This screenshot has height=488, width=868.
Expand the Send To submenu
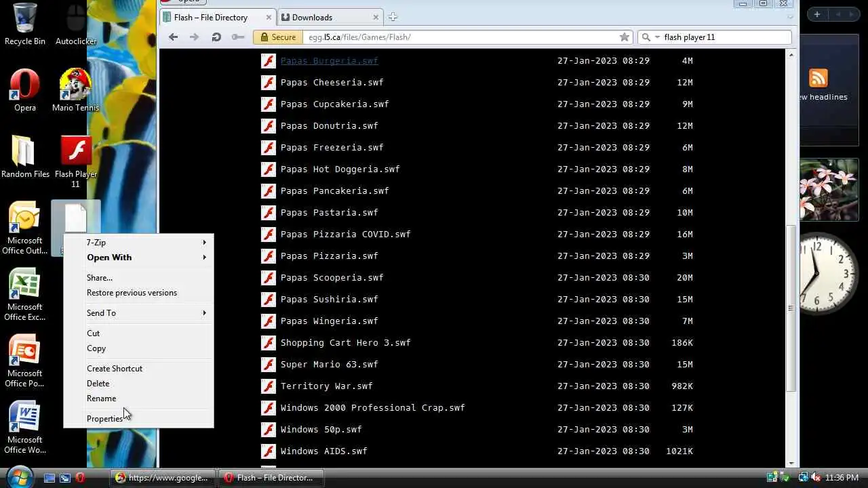(138, 312)
